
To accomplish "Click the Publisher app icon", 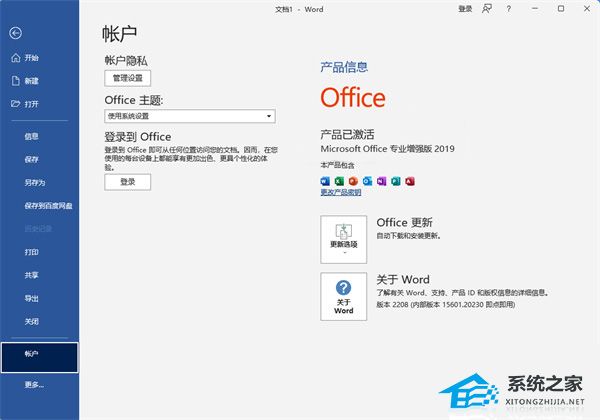I will [x=396, y=181].
